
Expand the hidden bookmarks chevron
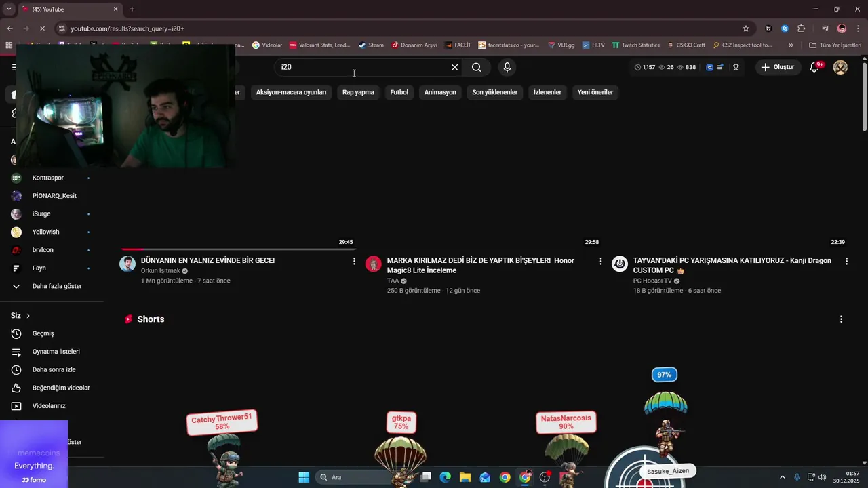tap(791, 45)
